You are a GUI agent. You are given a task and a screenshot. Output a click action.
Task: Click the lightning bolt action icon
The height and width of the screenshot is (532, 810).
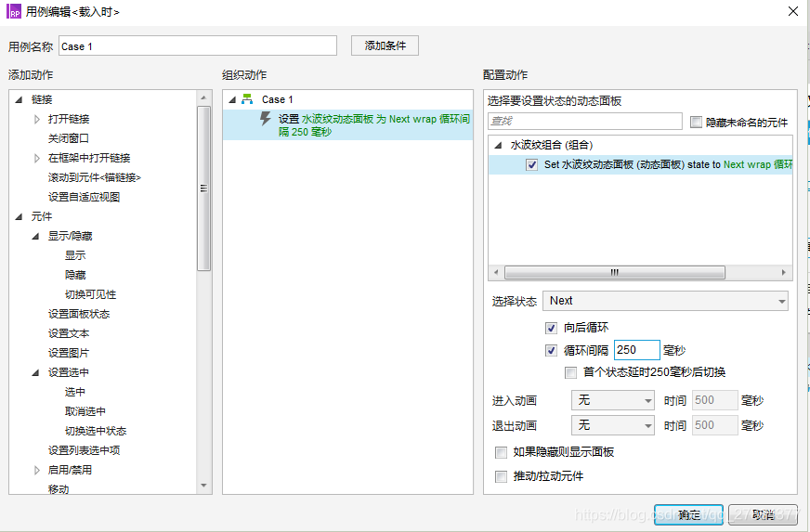[265, 120]
